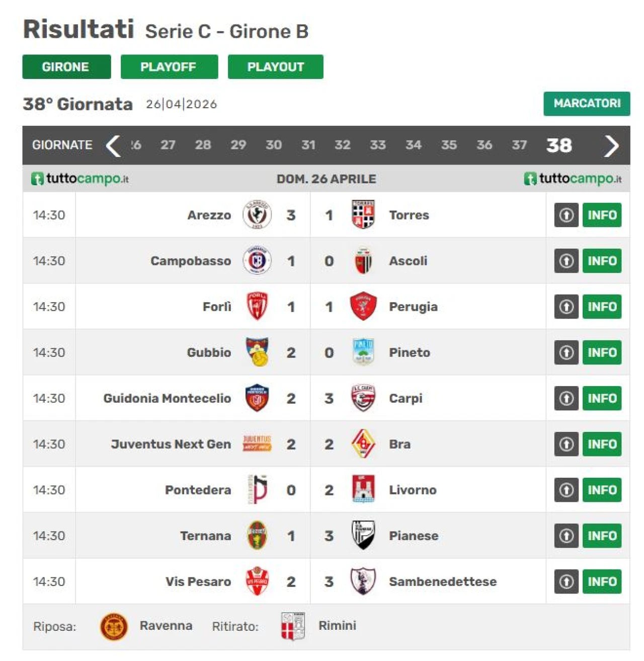Open the MARCATORI scorers button
Screen dimensions: 644x661
point(586,104)
